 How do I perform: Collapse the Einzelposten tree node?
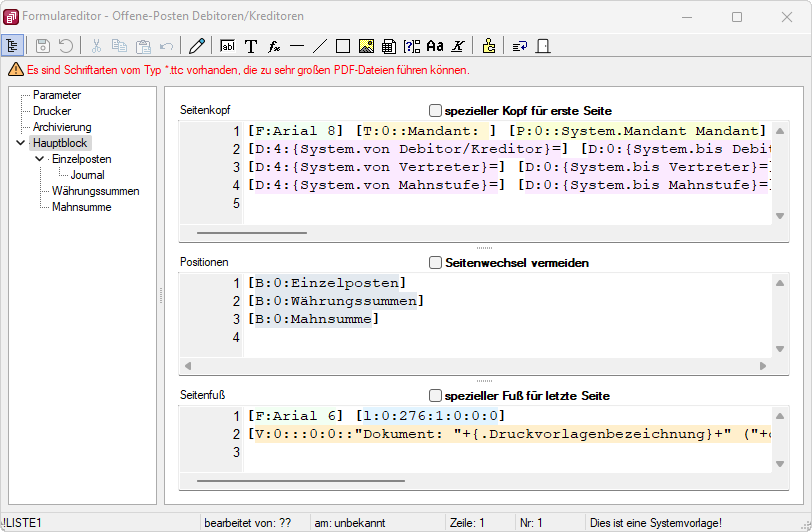[40, 159]
